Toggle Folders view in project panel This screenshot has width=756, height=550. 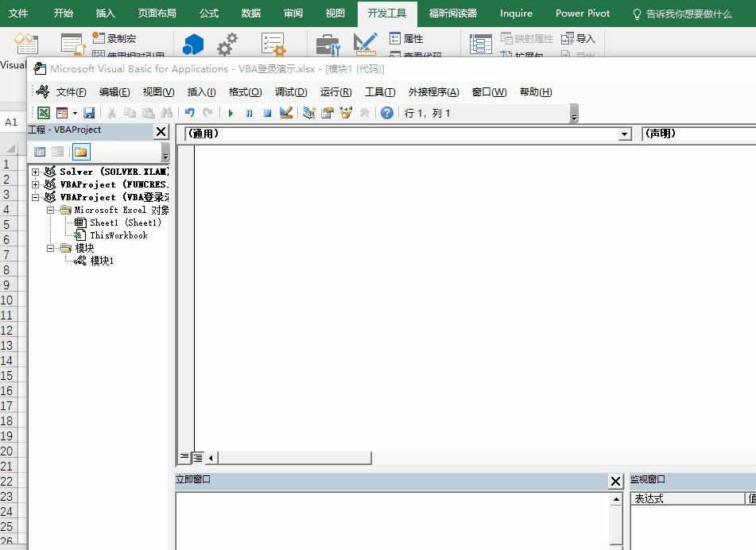coord(81,152)
